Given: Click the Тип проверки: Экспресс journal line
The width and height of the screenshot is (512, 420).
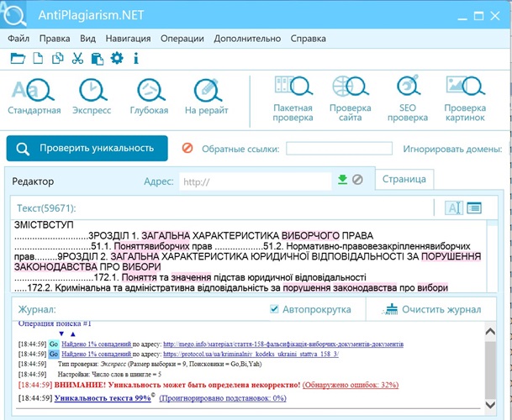Looking at the screenshot, I should click(160, 364).
